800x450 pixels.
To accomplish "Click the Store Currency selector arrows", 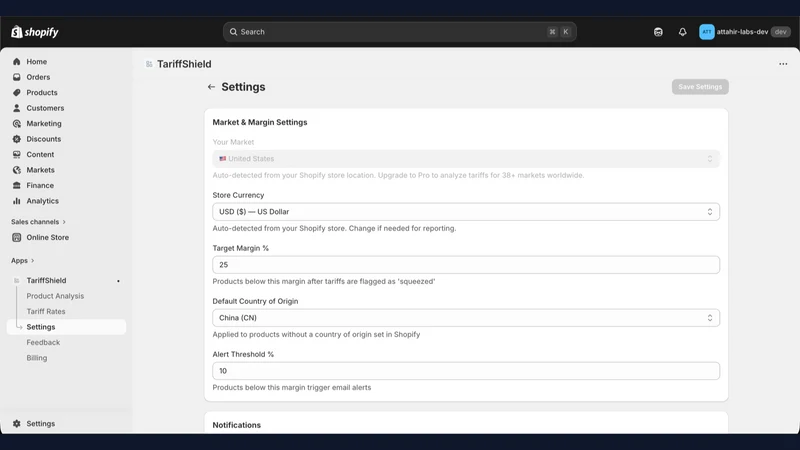I will [x=710, y=212].
